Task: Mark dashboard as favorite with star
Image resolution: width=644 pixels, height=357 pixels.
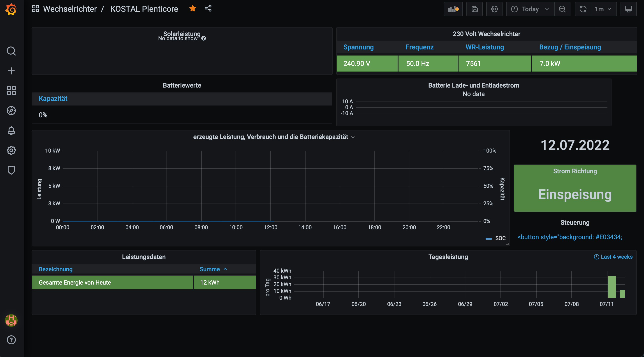Action: (x=192, y=9)
